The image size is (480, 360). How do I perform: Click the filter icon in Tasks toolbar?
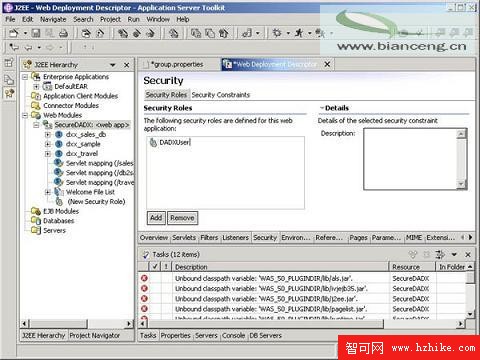[440, 255]
